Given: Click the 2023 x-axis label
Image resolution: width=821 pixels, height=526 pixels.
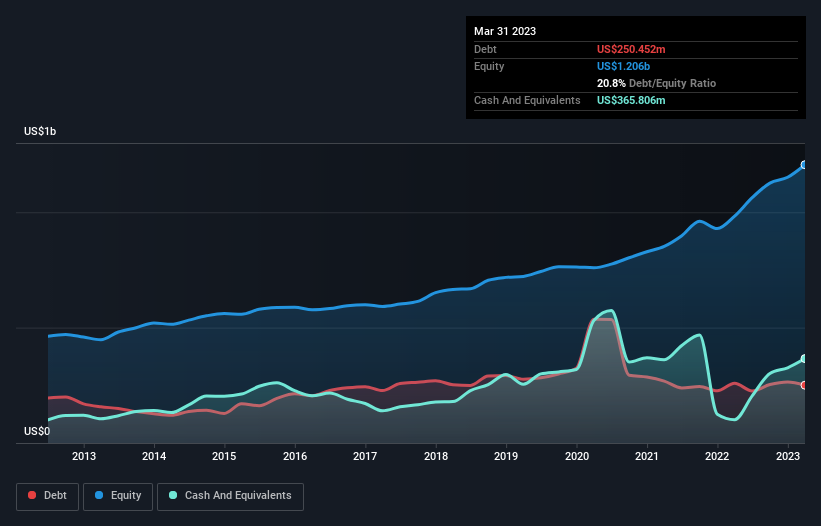Looking at the screenshot, I should (787, 456).
